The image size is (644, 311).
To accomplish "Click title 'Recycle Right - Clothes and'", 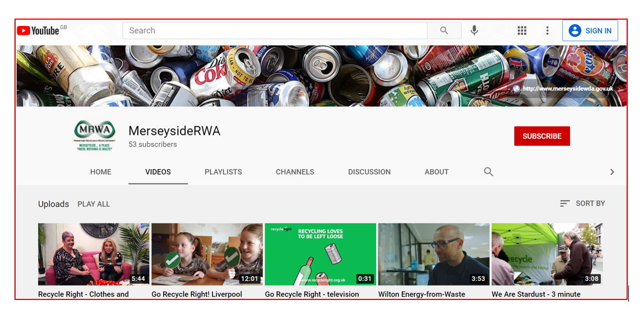I will [x=83, y=294].
